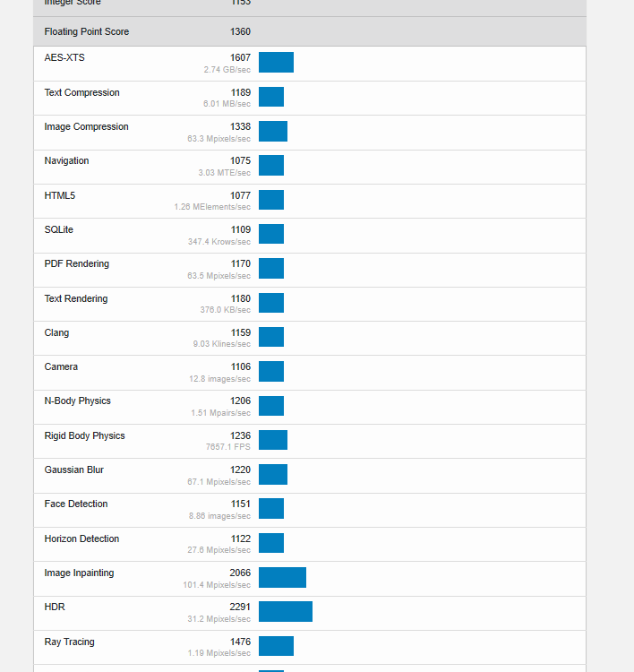Select the Camera benchmark label
The image size is (634, 672).
(x=61, y=367)
